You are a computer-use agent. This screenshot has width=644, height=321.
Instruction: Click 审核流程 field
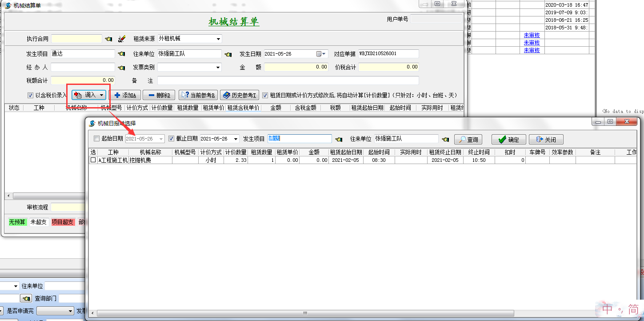68,207
